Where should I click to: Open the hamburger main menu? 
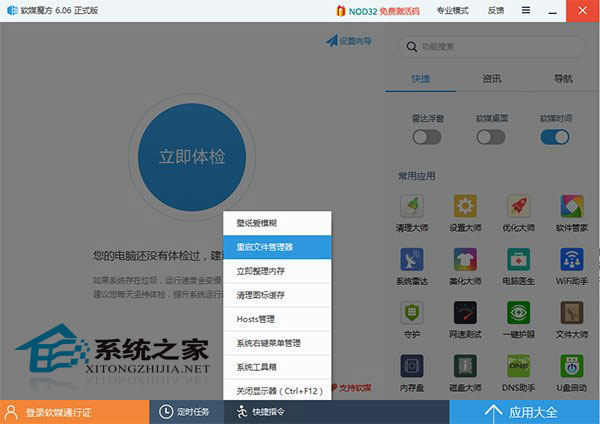526,10
